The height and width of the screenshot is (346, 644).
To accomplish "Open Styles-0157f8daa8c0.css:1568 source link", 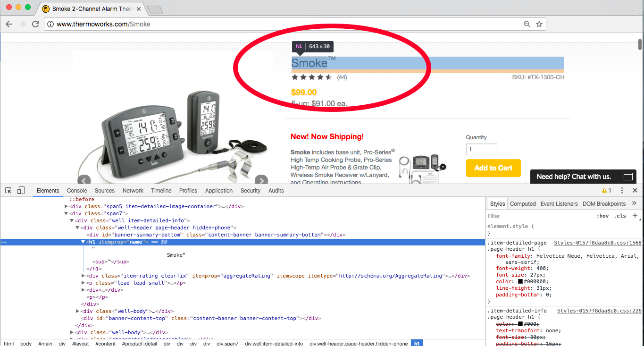I will pyautogui.click(x=598, y=243).
